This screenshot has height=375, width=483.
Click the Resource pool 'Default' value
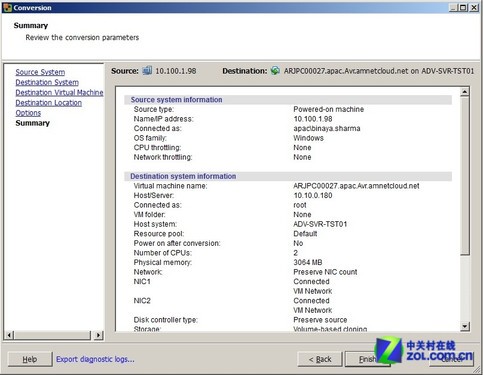[305, 234]
